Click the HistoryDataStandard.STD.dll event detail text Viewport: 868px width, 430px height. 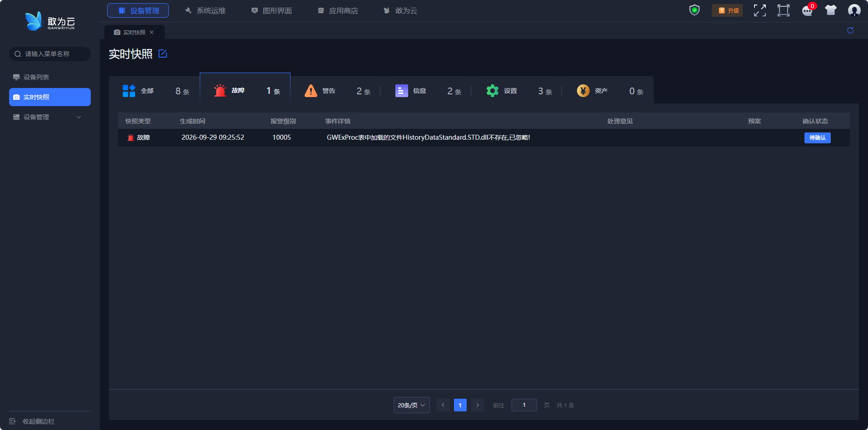tap(429, 137)
